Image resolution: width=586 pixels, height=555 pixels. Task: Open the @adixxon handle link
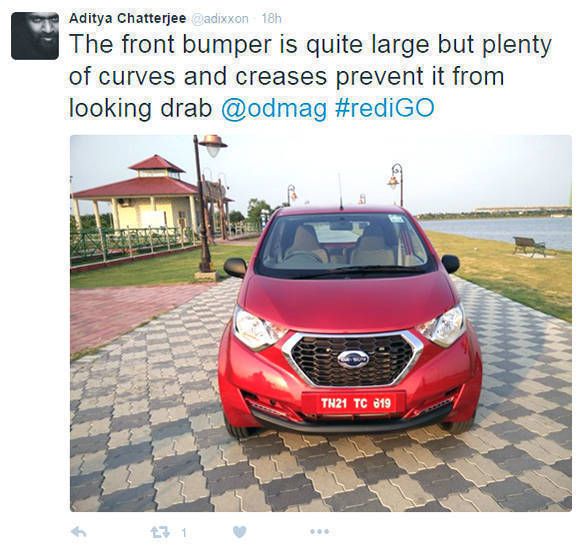220,19
